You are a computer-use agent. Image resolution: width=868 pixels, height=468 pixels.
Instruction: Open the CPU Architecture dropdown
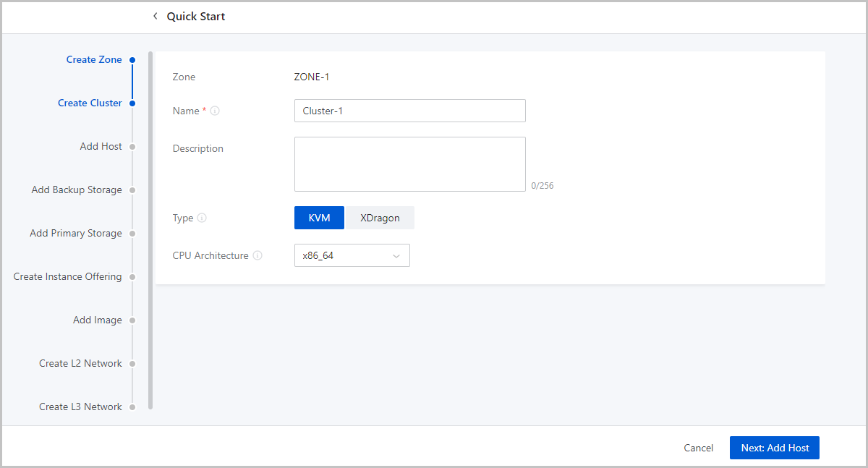[352, 255]
